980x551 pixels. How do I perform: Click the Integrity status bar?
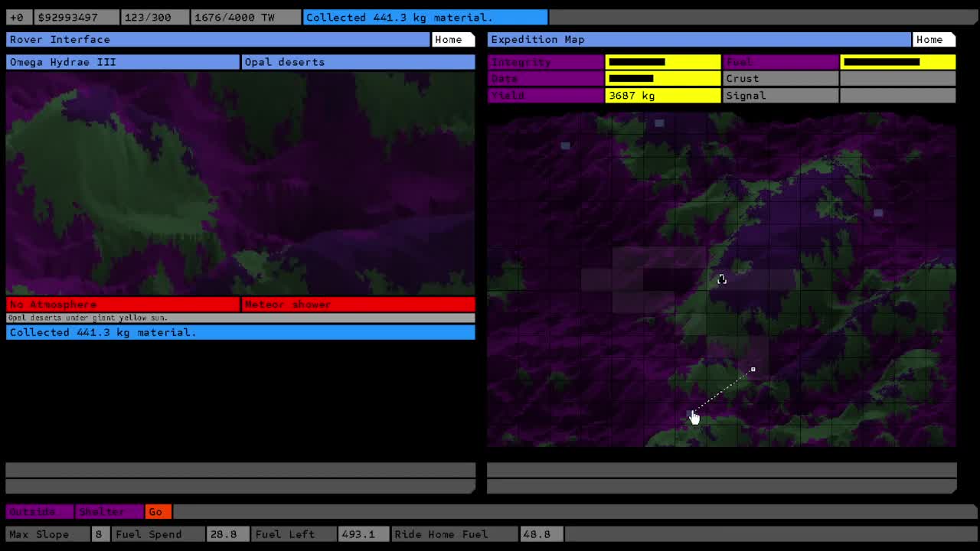pyautogui.click(x=662, y=62)
